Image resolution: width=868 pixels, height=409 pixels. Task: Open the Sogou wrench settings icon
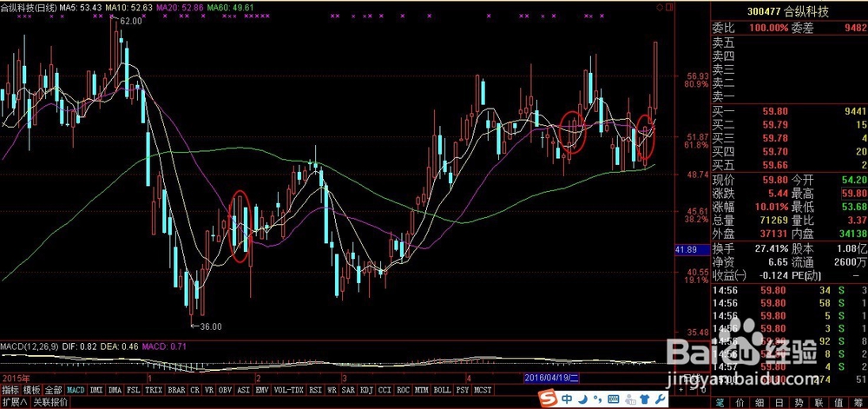660,399
